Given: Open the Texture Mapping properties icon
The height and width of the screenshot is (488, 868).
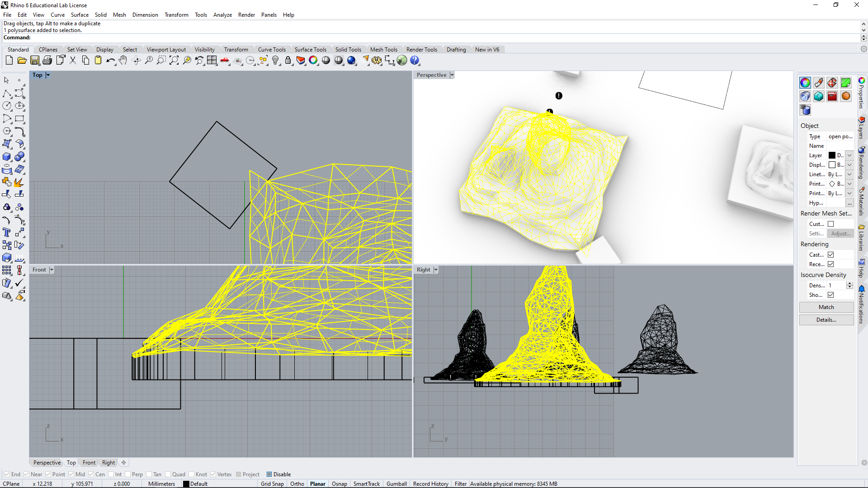Looking at the screenshot, I should (x=832, y=82).
